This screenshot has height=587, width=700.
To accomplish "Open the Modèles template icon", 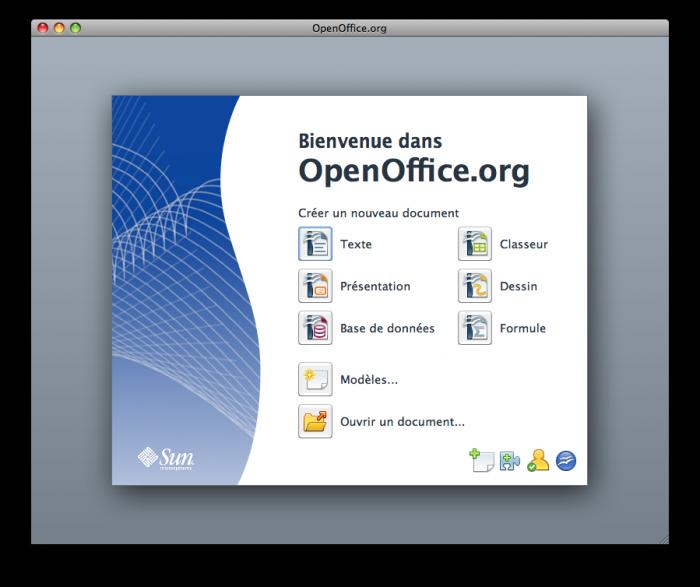I will point(315,379).
